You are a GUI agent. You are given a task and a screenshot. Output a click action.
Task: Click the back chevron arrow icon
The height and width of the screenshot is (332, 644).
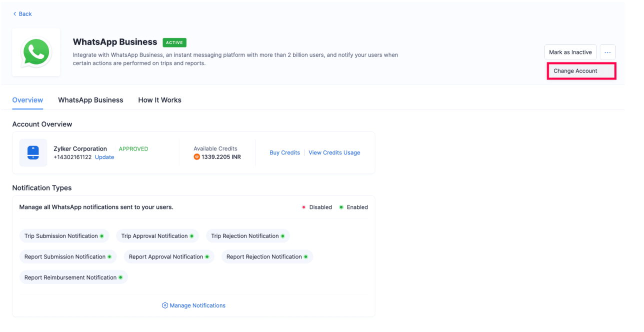[14, 13]
